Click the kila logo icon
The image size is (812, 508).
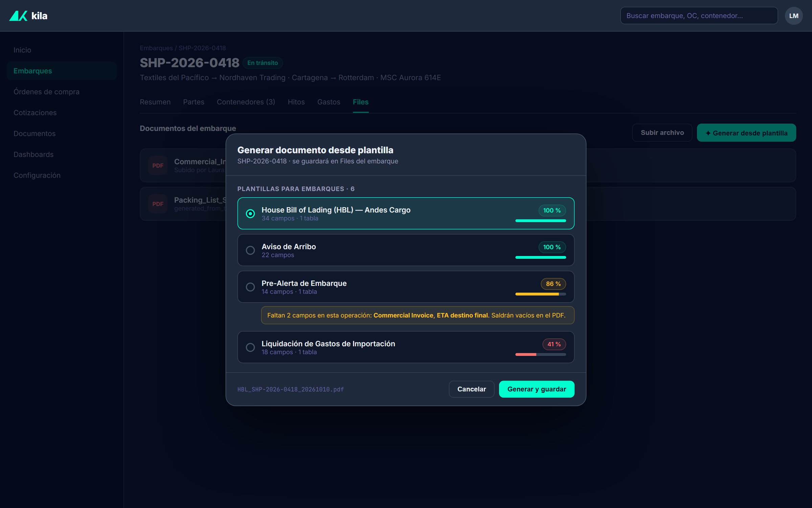18,16
